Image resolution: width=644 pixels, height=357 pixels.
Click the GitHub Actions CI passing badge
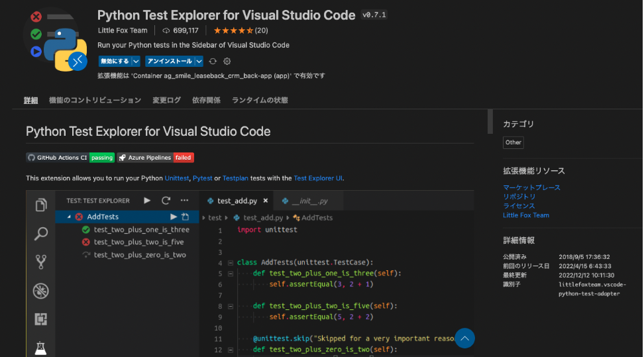pyautogui.click(x=70, y=158)
